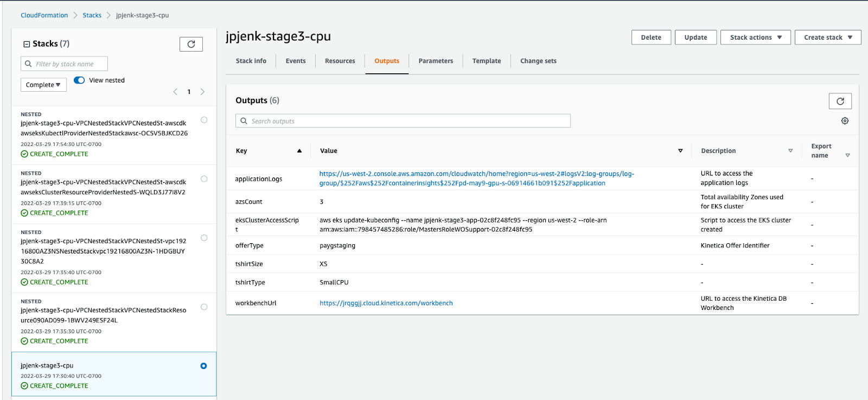The image size is (868, 400).
Task: Open Outputs table settings gear
Action: pyautogui.click(x=845, y=121)
